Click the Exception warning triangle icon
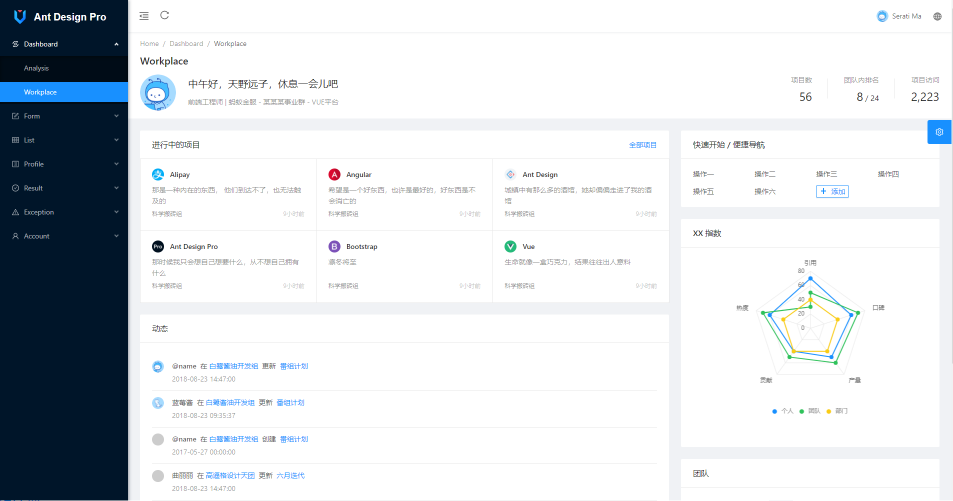The width and height of the screenshot is (953, 501). coord(15,212)
